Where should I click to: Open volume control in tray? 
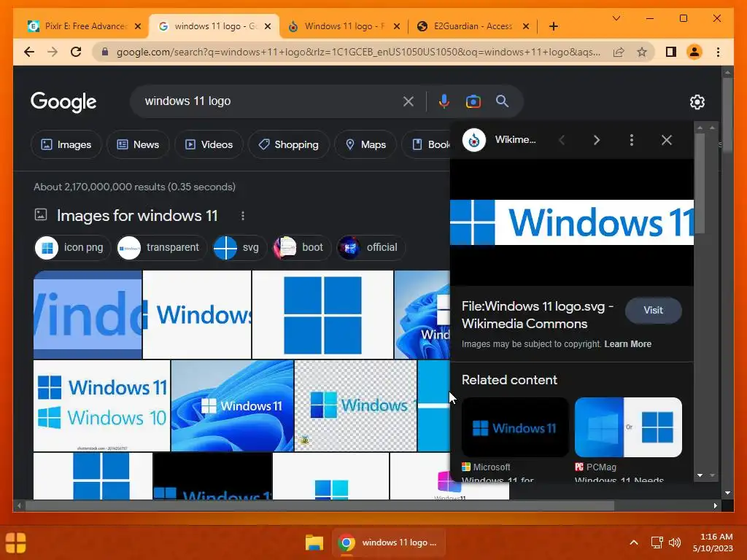[x=675, y=542]
